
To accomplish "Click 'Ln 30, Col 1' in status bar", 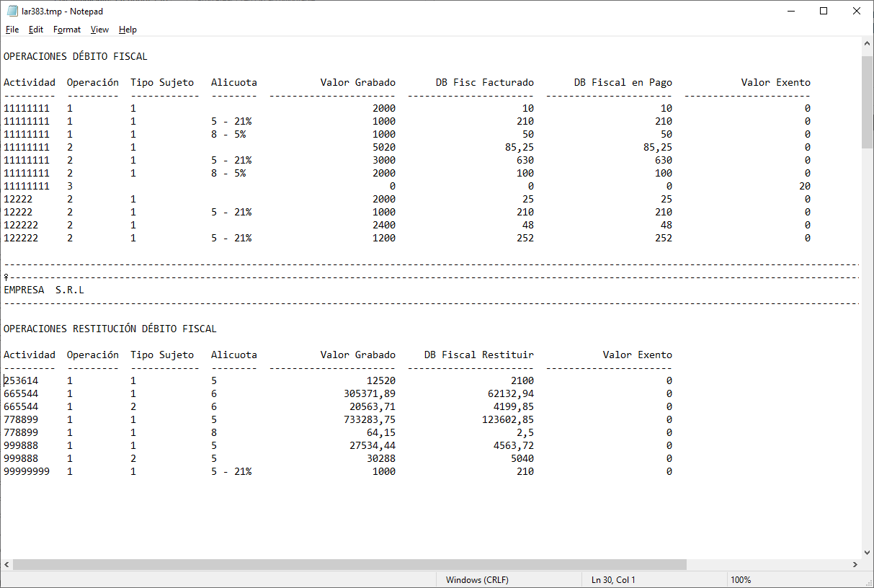I will click(x=613, y=580).
